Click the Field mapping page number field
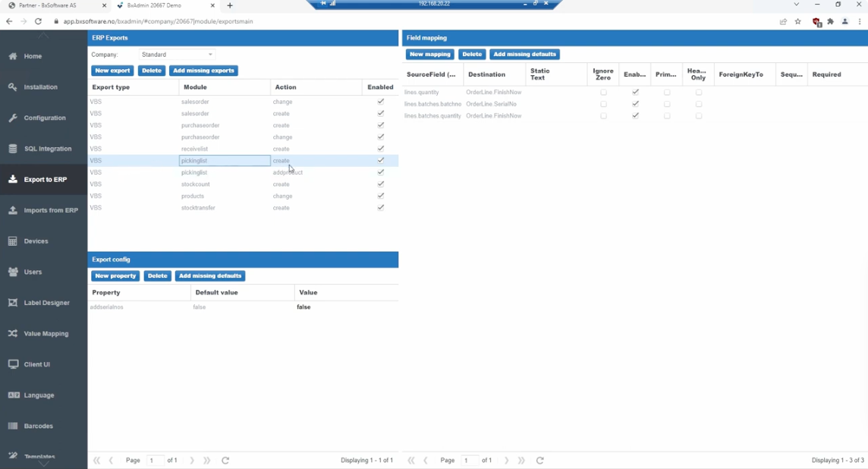Viewport: 868px width, 469px height. (x=470, y=460)
